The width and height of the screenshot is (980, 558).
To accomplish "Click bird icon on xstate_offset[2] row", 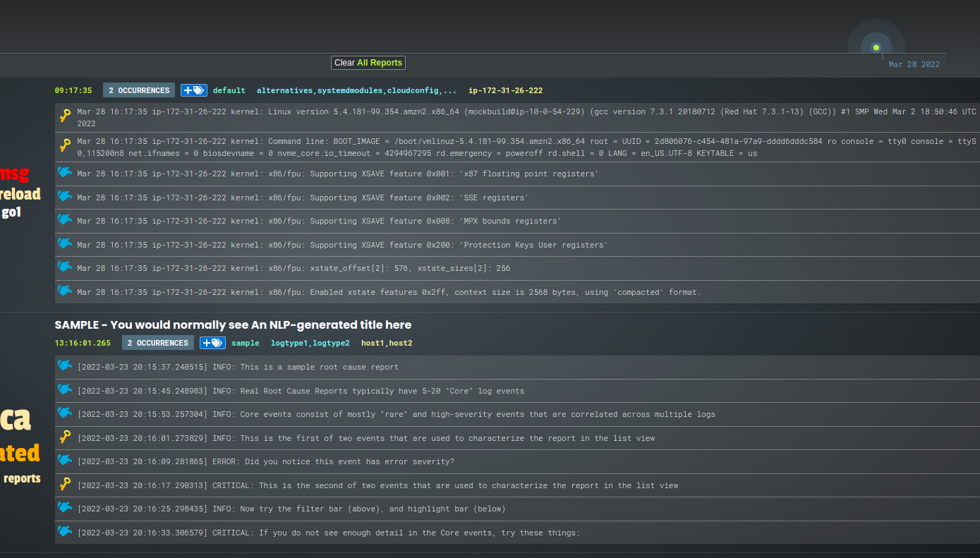I will click(x=65, y=267).
